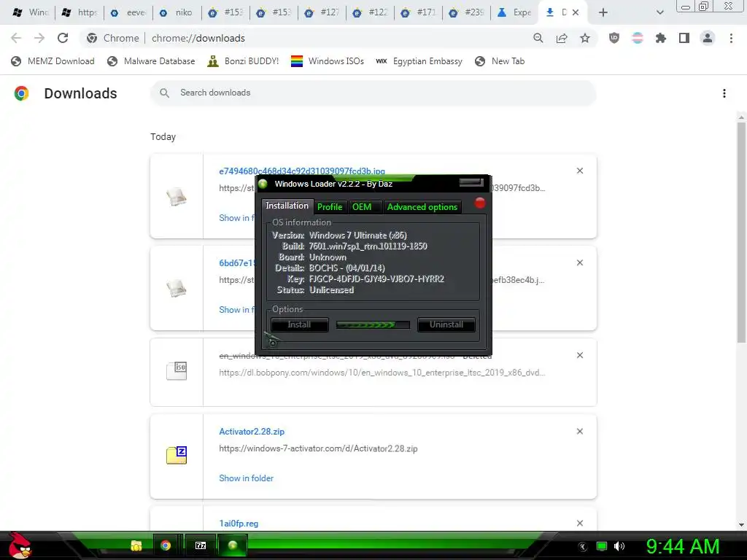Click the Chrome taskbar icon

click(166, 545)
